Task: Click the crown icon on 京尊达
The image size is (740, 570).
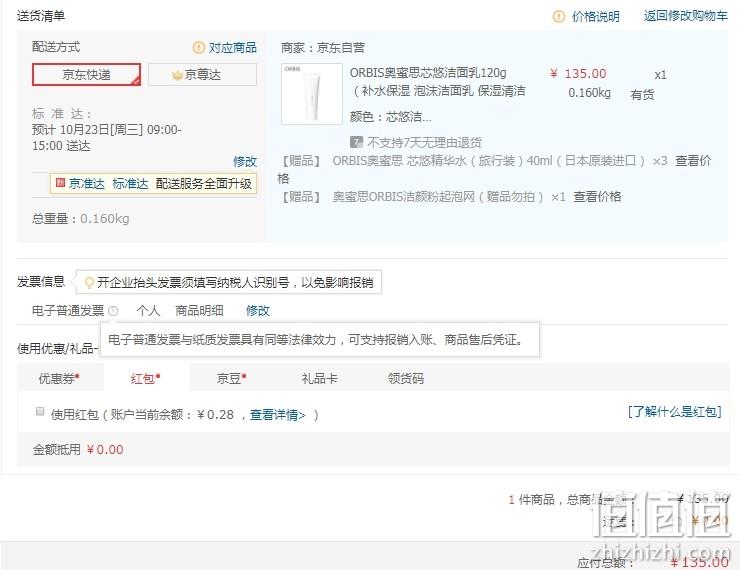Action: (x=177, y=75)
